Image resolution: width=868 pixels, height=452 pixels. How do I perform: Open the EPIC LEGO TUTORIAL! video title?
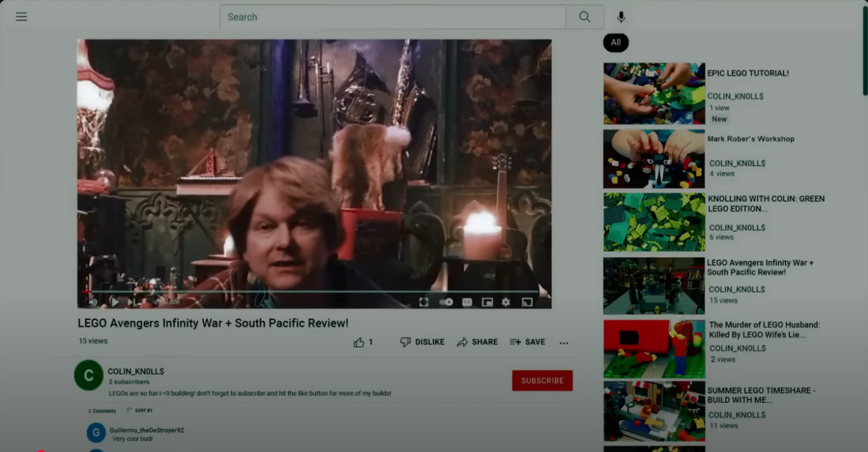pyautogui.click(x=748, y=73)
